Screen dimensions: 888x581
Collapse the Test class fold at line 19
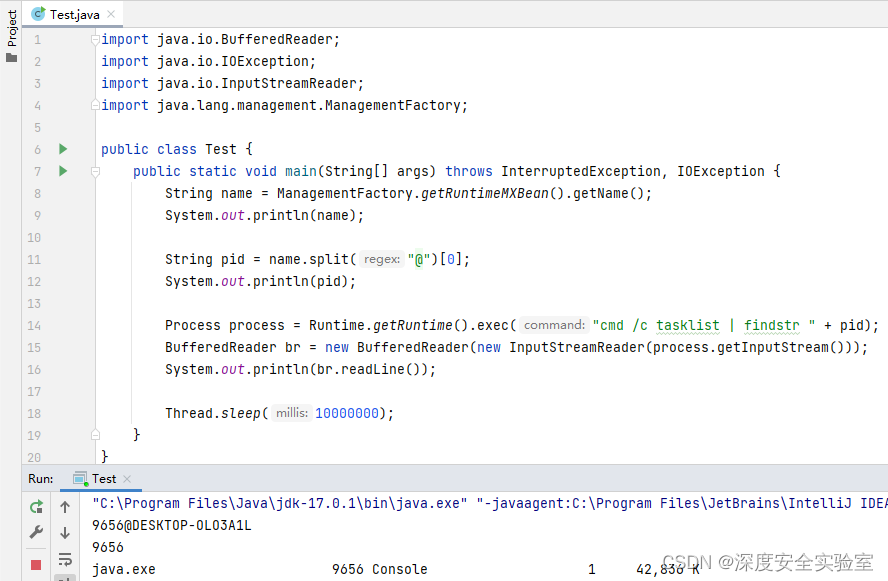[x=95, y=435]
